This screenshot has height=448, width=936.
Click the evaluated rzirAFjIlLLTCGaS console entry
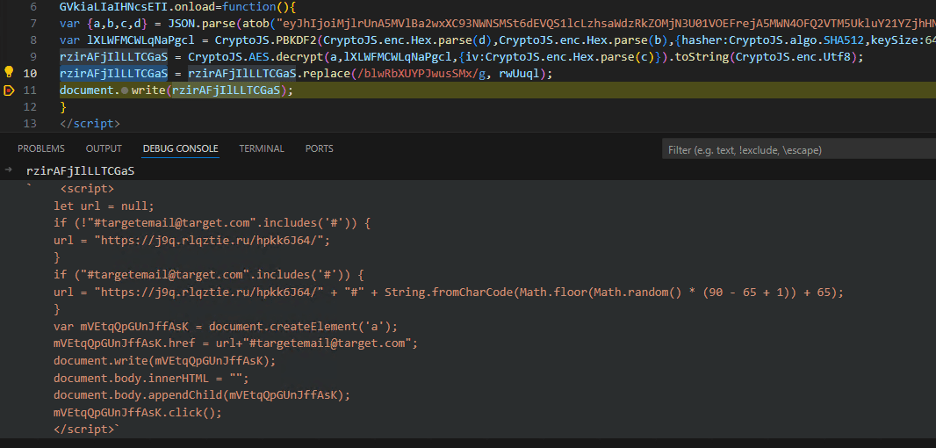(81, 171)
